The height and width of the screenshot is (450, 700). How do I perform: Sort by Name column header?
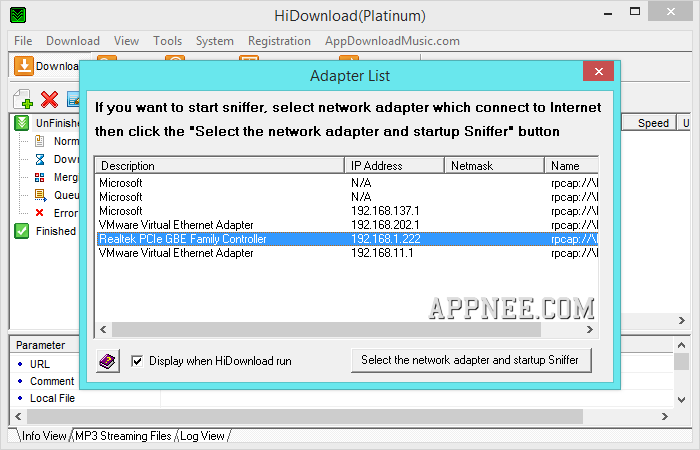click(x=571, y=166)
